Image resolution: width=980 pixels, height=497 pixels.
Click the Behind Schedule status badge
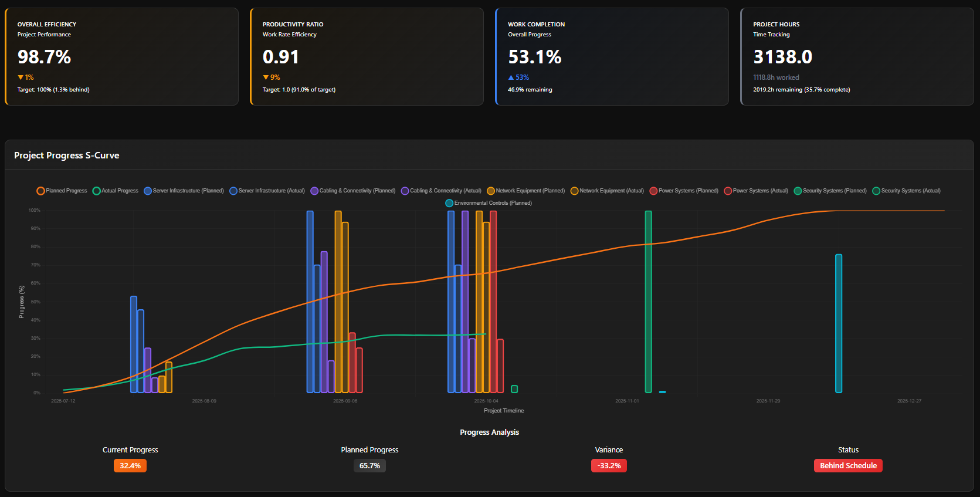coord(848,466)
